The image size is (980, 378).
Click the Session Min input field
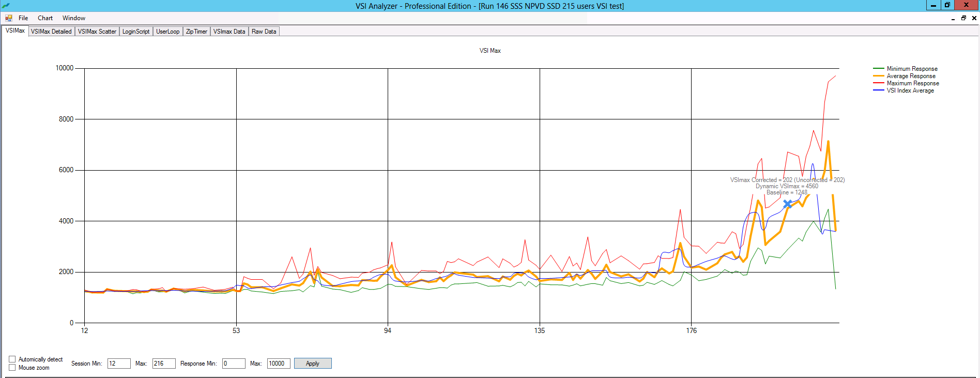pyautogui.click(x=118, y=364)
